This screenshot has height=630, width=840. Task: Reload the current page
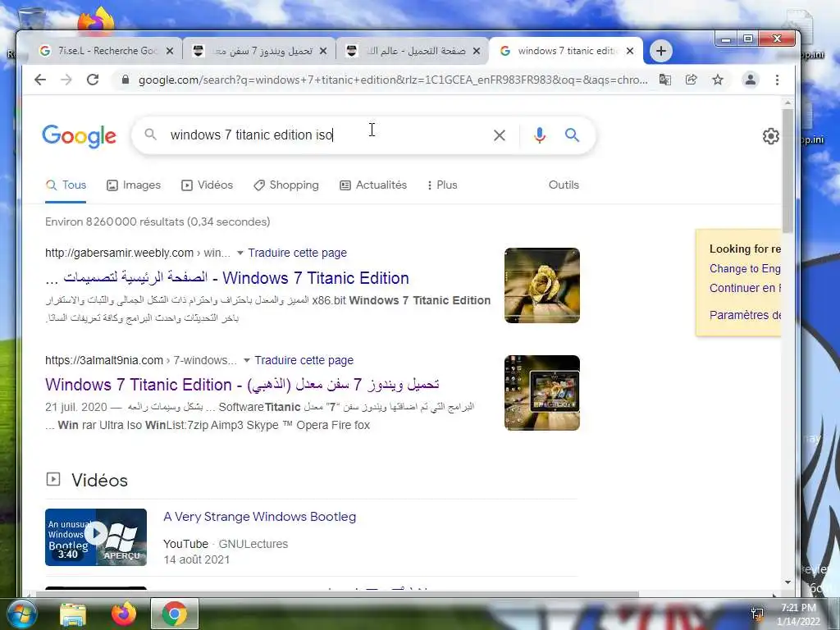pyautogui.click(x=93, y=80)
